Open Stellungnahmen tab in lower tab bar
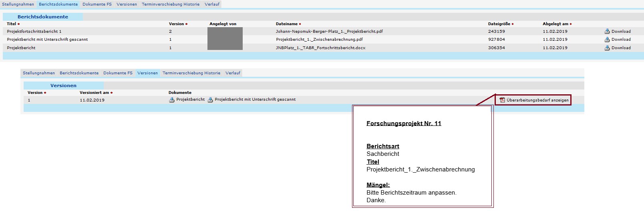This screenshot has height=211, width=644. (39, 73)
